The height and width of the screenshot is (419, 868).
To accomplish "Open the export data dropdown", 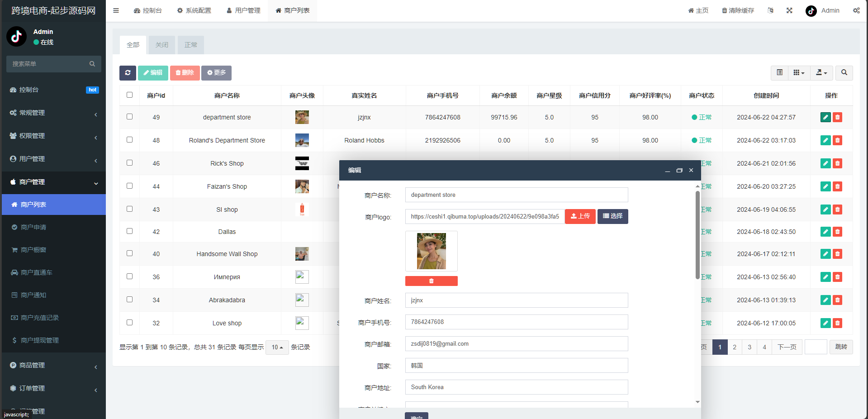I will click(x=821, y=73).
